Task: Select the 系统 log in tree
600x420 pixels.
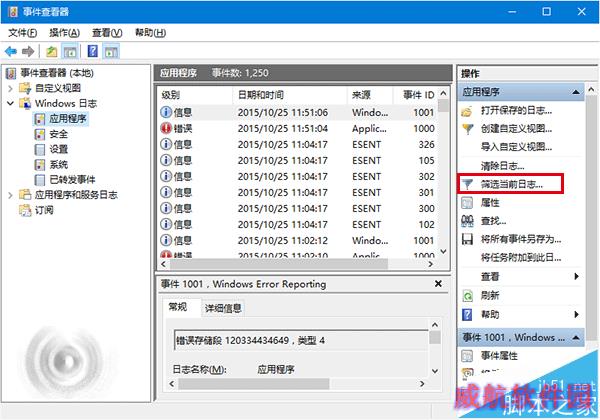Action: click(51, 164)
